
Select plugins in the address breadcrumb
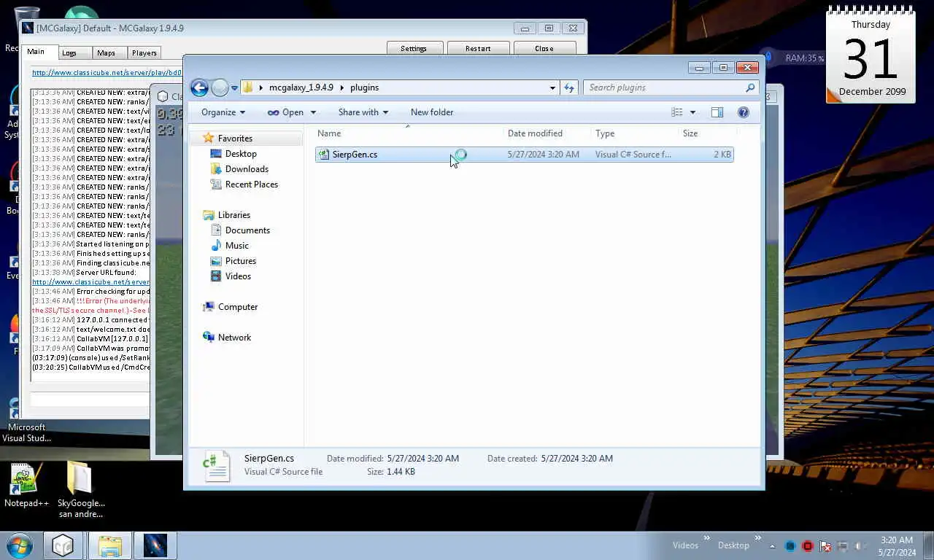364,87
